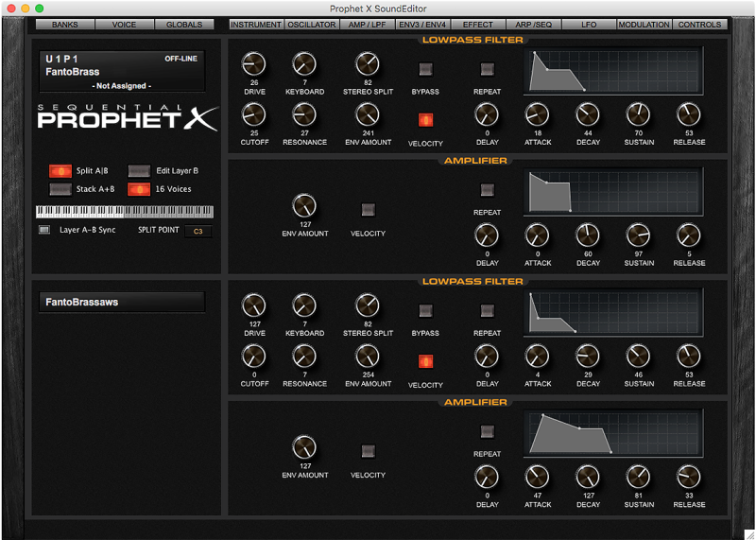Toggle the Layer A-B Sync checkbox
This screenshot has width=756, height=540.
(x=44, y=230)
